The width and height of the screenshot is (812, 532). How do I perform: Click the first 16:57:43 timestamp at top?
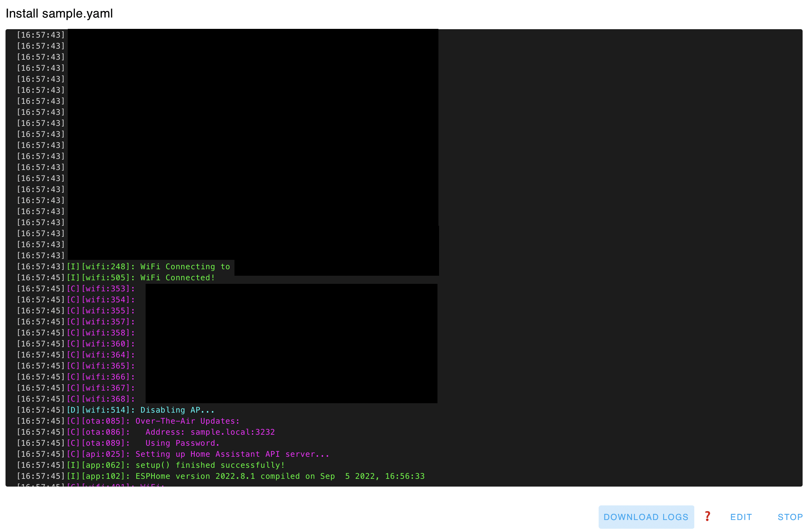tap(41, 35)
